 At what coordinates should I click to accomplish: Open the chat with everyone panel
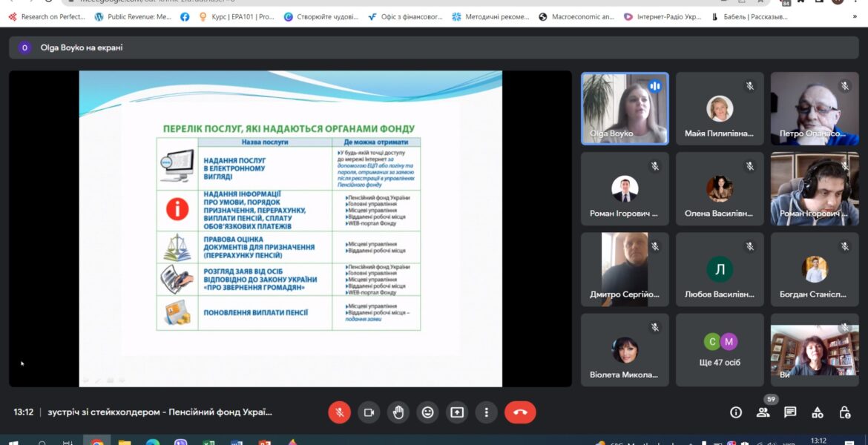(790, 412)
